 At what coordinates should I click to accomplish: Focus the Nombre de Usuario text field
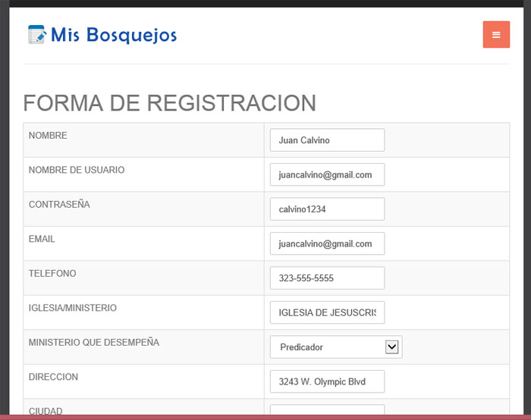[x=327, y=174]
